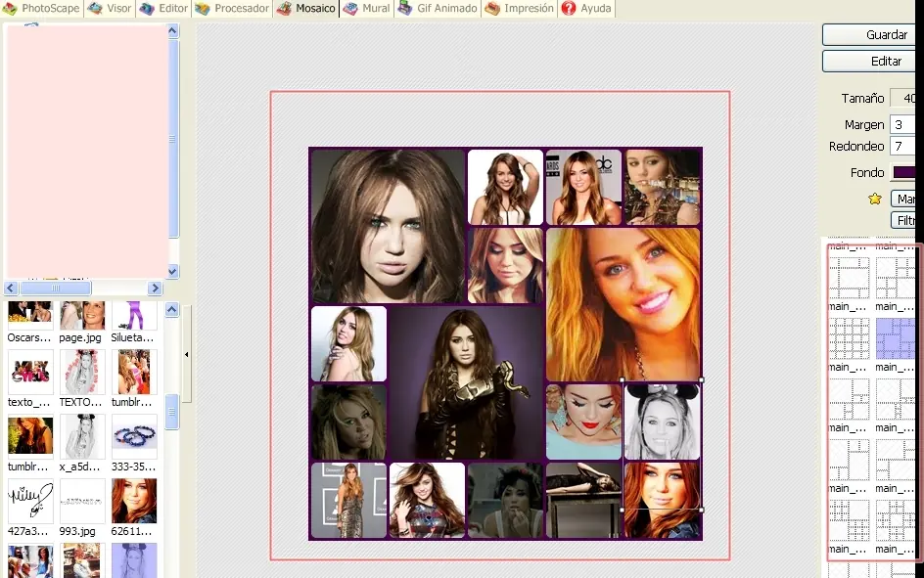This screenshot has height=578, width=924.
Task: Click the yellow star favorite icon
Action: point(874,199)
